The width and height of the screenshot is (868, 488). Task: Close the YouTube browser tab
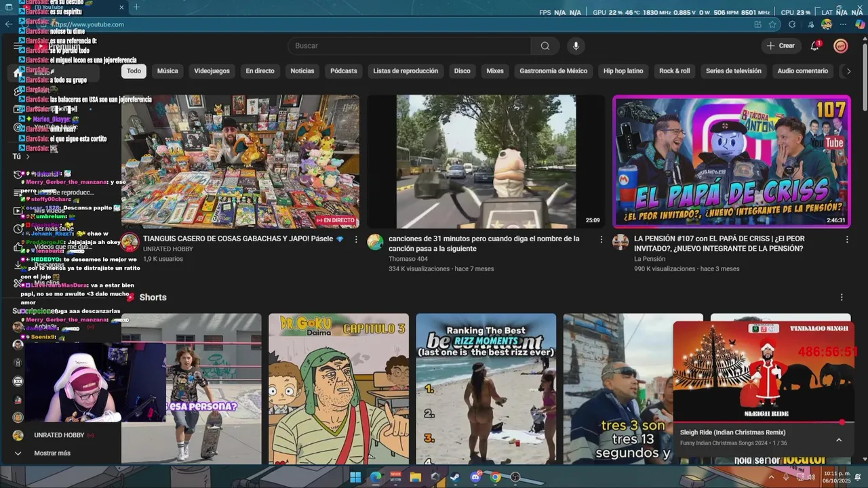(122, 7)
